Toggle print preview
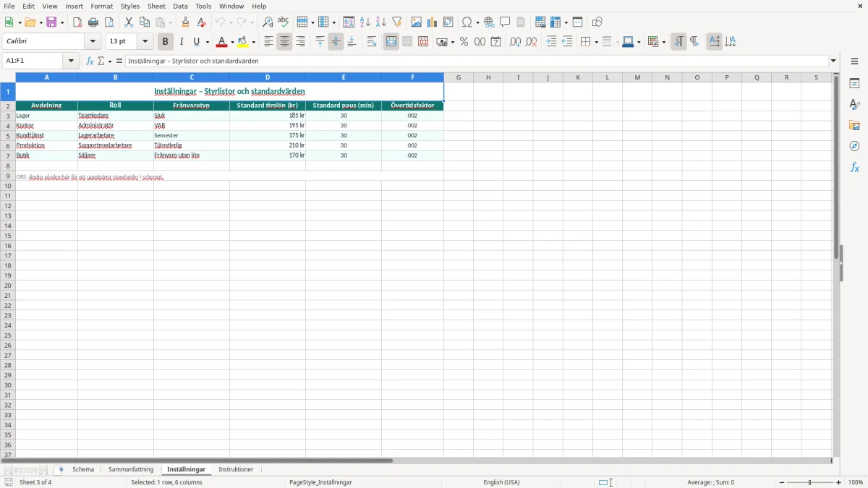 pyautogui.click(x=109, y=22)
